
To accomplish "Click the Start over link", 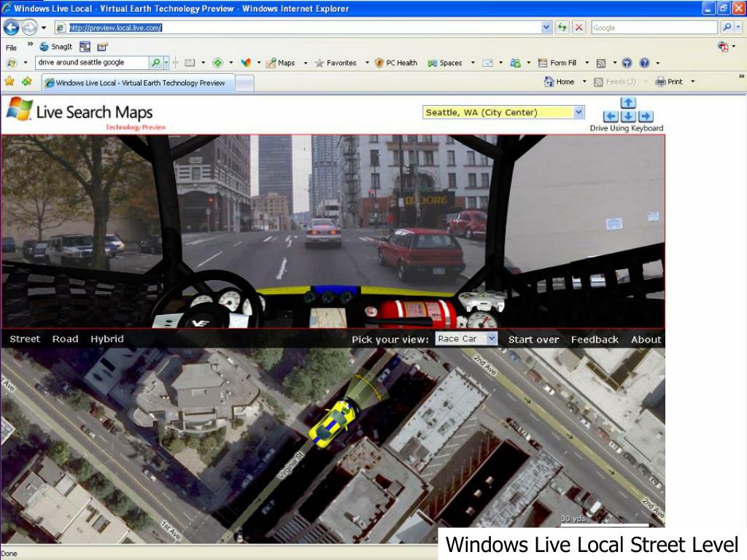I will pos(533,340).
